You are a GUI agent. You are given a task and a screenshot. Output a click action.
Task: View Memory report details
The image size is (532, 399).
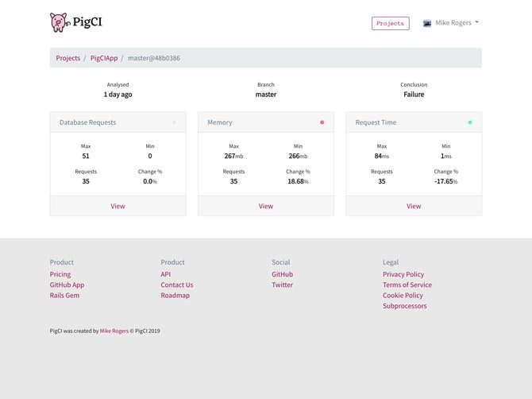(266, 206)
